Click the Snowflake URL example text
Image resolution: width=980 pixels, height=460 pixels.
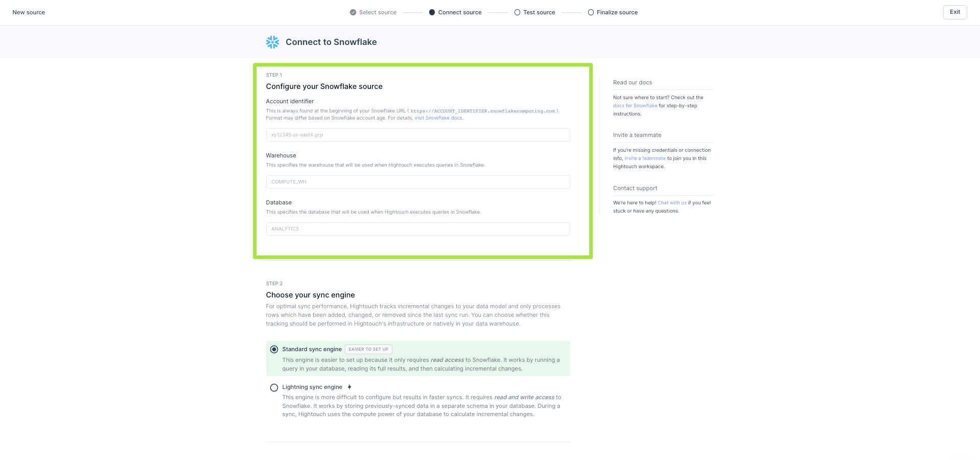click(483, 111)
